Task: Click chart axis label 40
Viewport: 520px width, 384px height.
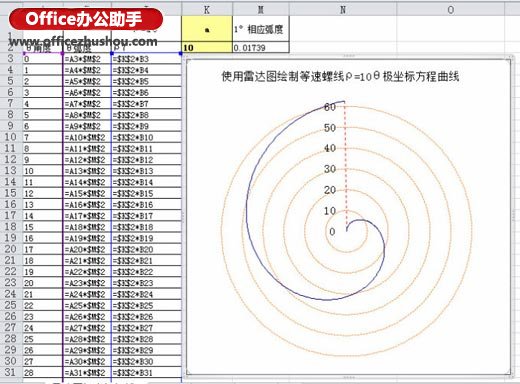Action: tap(330, 148)
